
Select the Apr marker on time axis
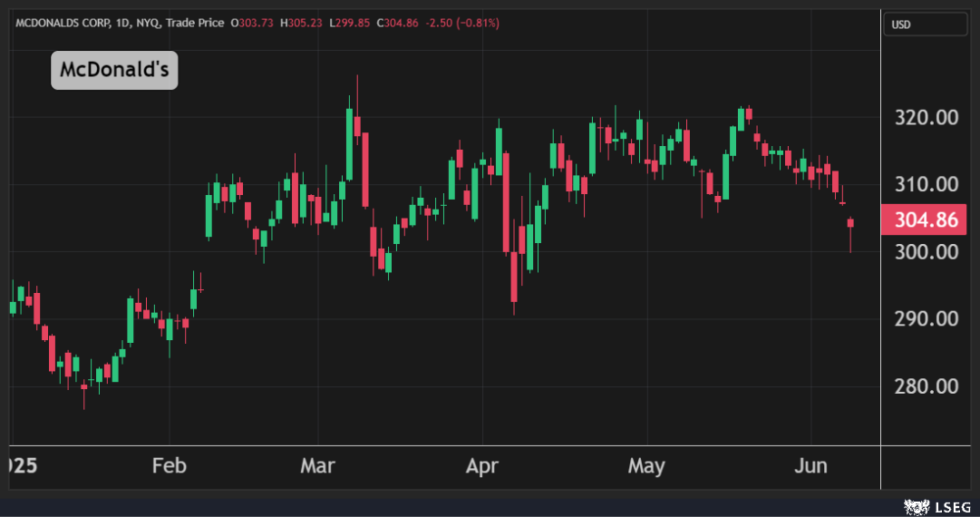[482, 466]
